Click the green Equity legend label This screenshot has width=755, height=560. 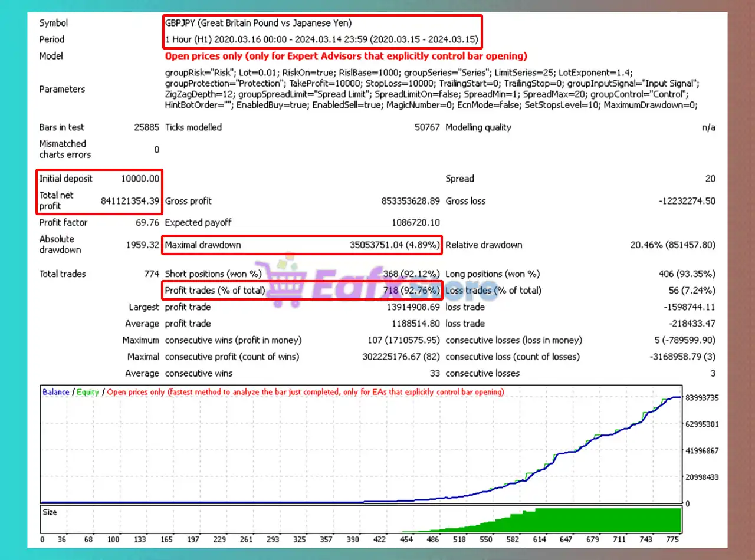click(87, 392)
